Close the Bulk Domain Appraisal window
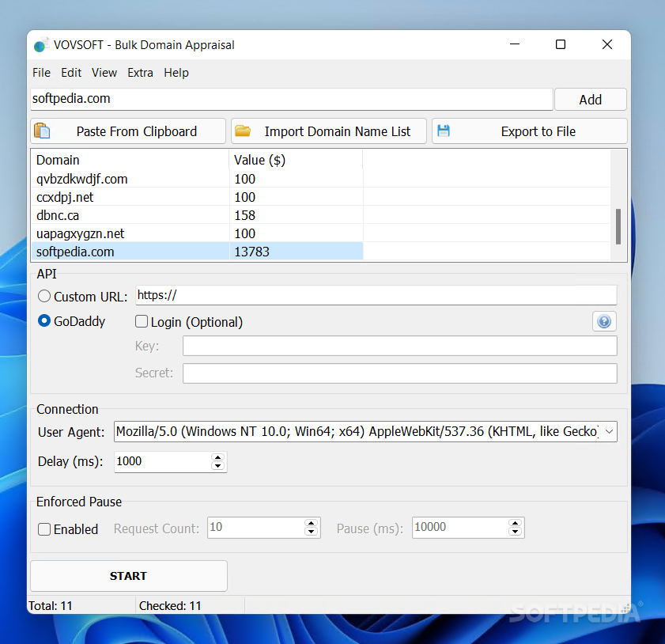The image size is (665, 644). pos(607,44)
